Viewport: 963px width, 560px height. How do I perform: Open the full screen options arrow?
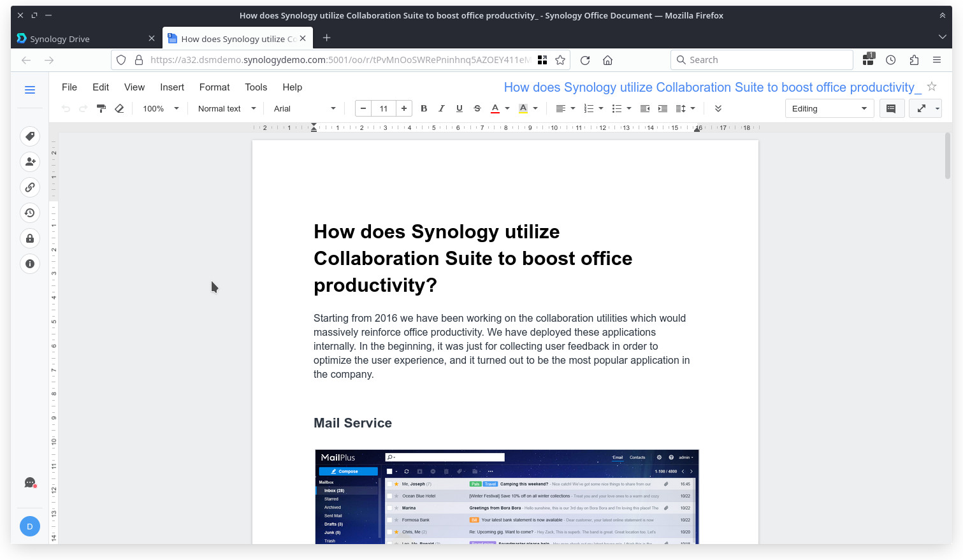[938, 108]
